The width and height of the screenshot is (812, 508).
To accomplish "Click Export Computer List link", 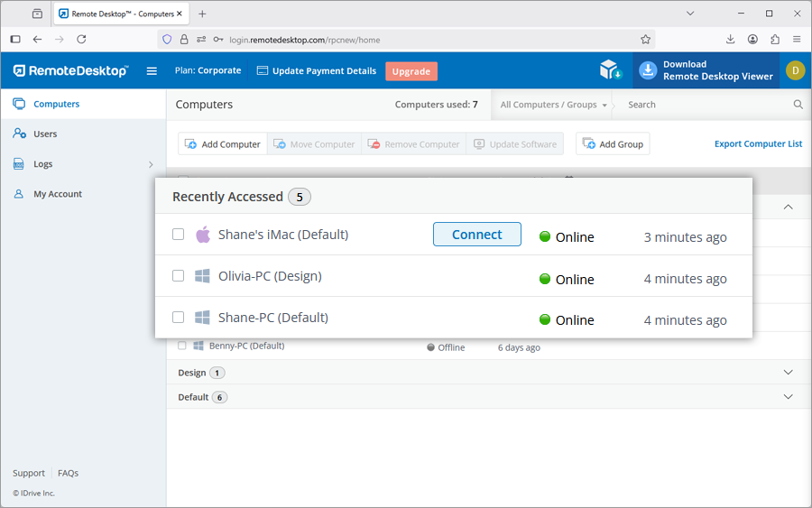I will [x=758, y=143].
